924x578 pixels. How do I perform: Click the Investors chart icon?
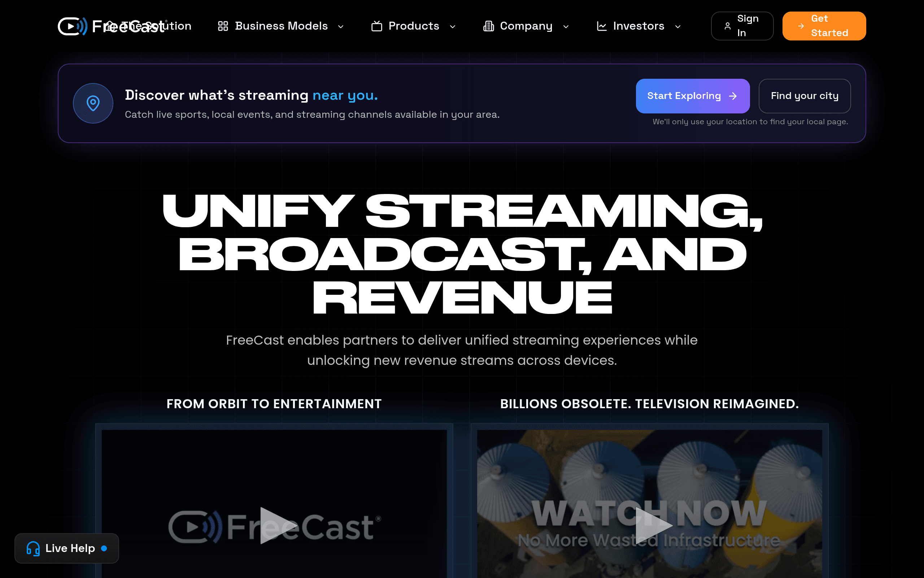point(602,26)
